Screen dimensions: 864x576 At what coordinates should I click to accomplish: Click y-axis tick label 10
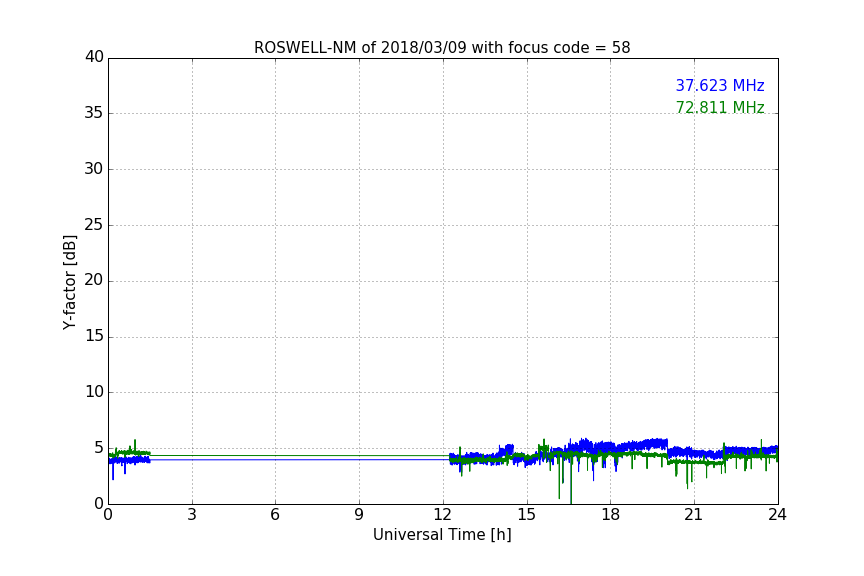tap(94, 392)
